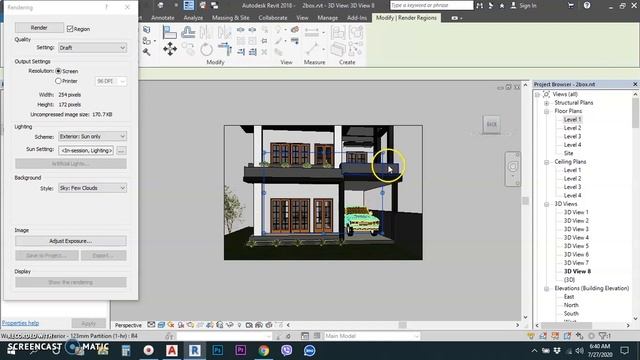Select the Offset tool in the ribbon
Image resolution: width=640 pixels, height=360 pixels.
point(188,32)
